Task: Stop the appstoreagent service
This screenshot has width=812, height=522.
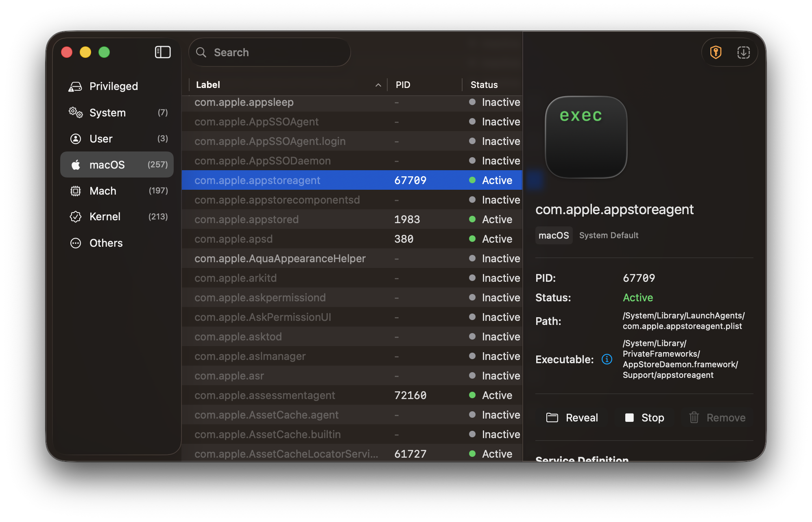Action: click(644, 417)
